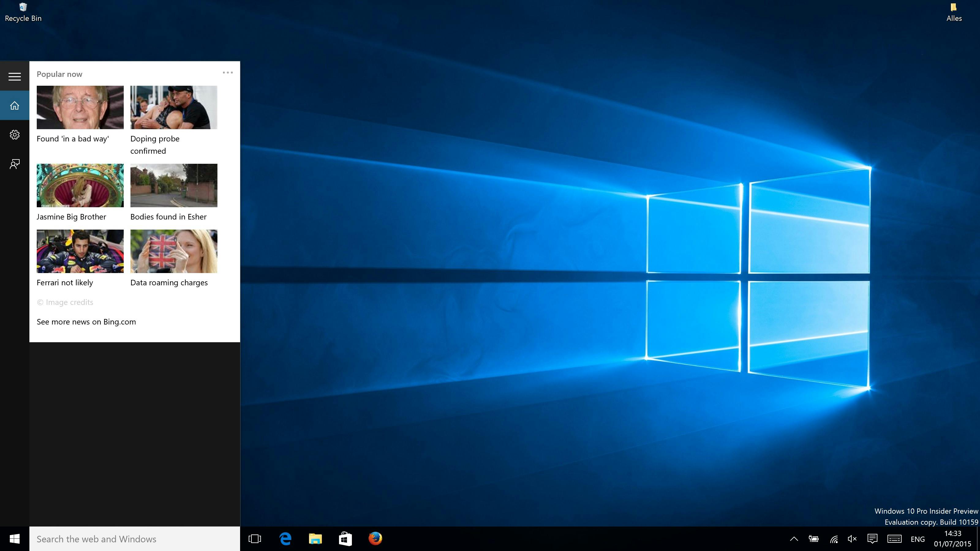Open the Image credits link
The image size is (980, 551).
point(65,302)
